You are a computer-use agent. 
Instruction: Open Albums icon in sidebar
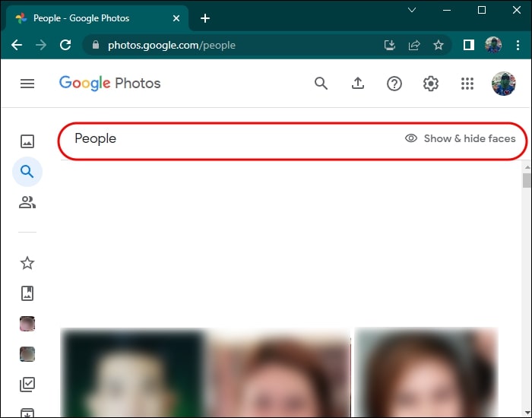click(x=27, y=293)
